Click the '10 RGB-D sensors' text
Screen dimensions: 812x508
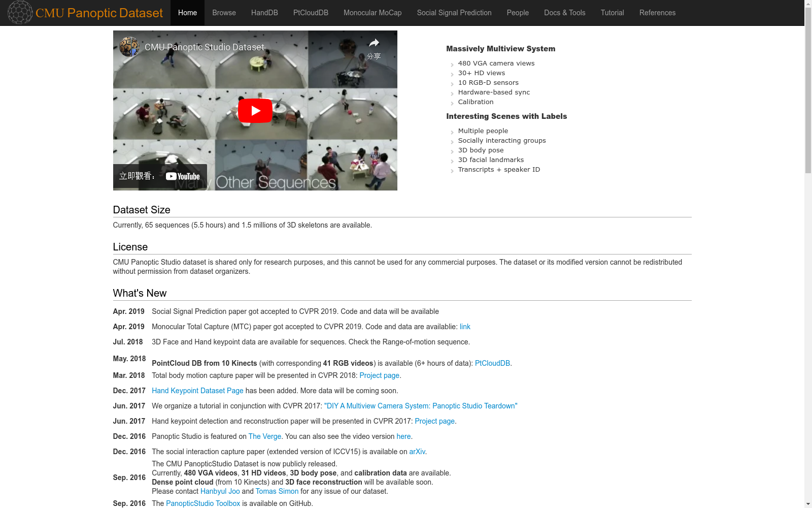488,83
